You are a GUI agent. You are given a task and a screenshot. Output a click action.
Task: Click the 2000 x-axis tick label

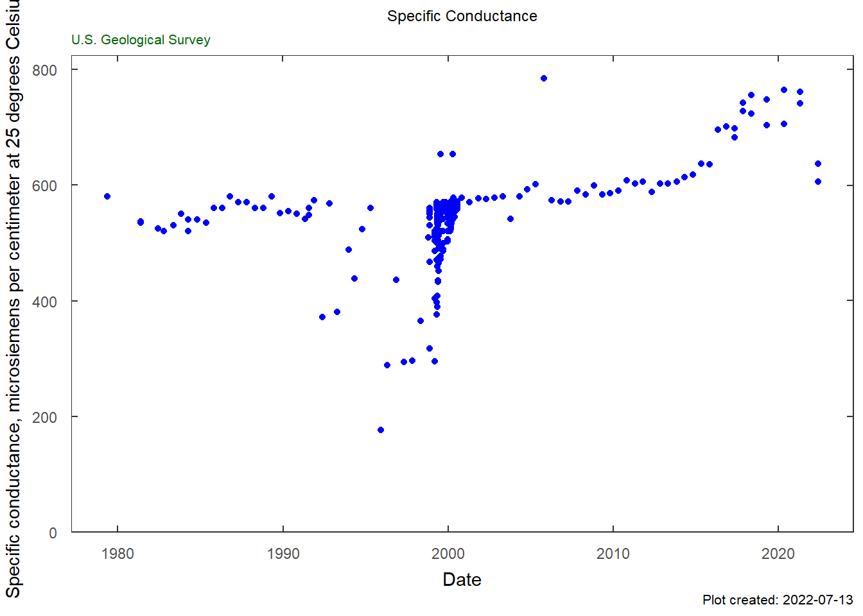(448, 554)
